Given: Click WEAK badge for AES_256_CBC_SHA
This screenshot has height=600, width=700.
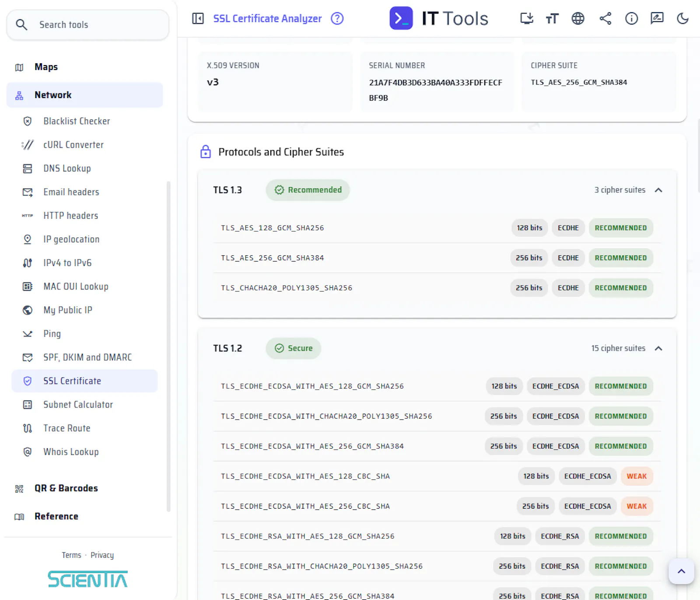Looking at the screenshot, I should click(x=637, y=506).
